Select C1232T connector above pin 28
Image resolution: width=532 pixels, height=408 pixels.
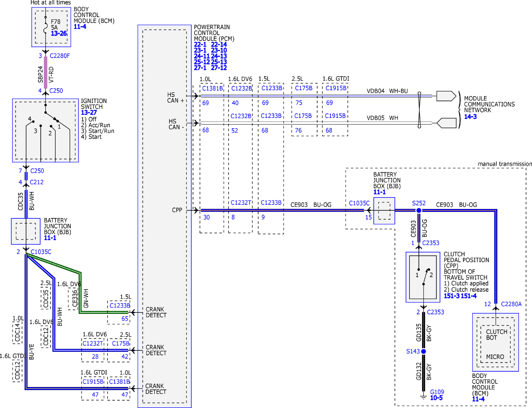point(93,343)
